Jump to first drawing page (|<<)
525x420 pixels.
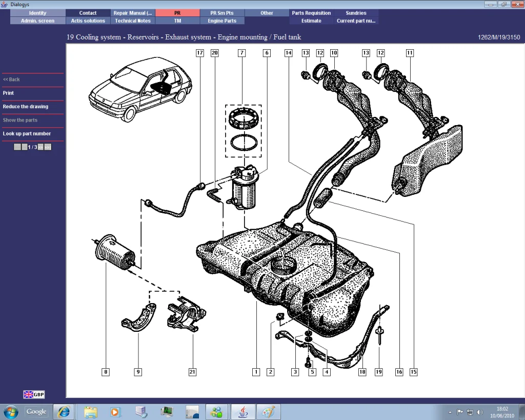tap(17, 147)
